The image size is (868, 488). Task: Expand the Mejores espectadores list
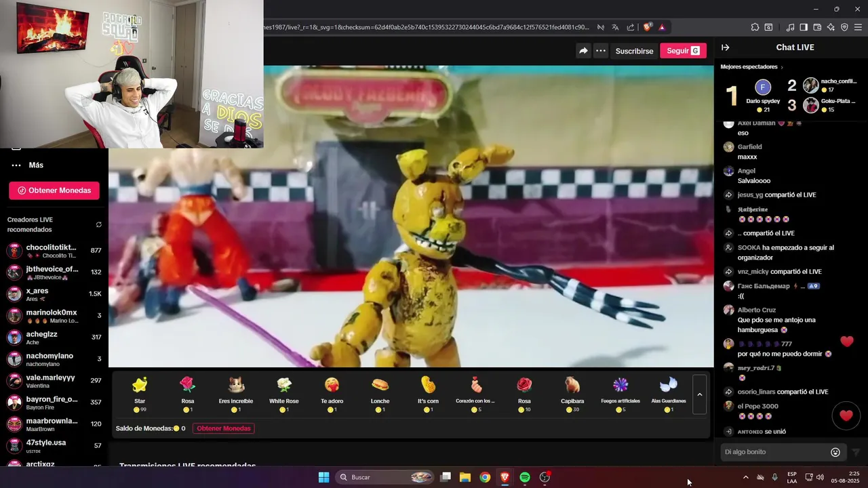pyautogui.click(x=751, y=67)
